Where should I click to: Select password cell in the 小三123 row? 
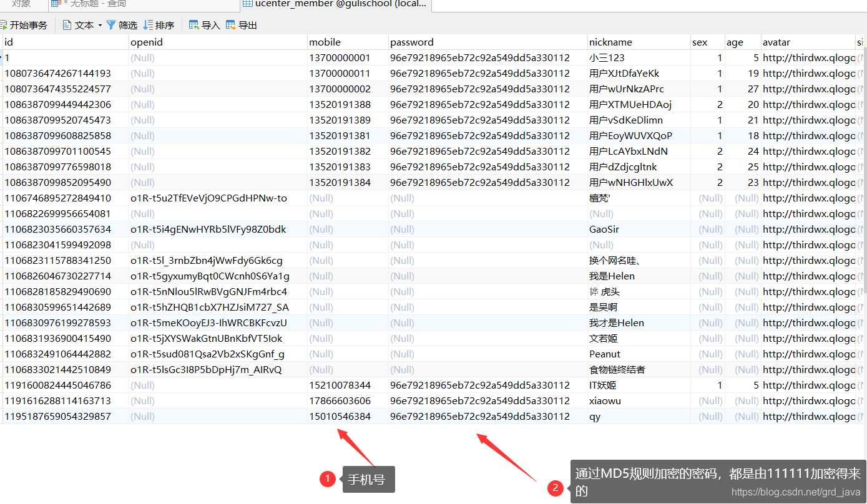(487, 58)
